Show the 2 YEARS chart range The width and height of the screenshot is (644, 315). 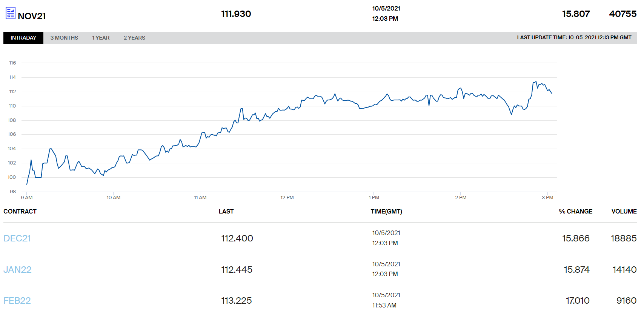134,38
